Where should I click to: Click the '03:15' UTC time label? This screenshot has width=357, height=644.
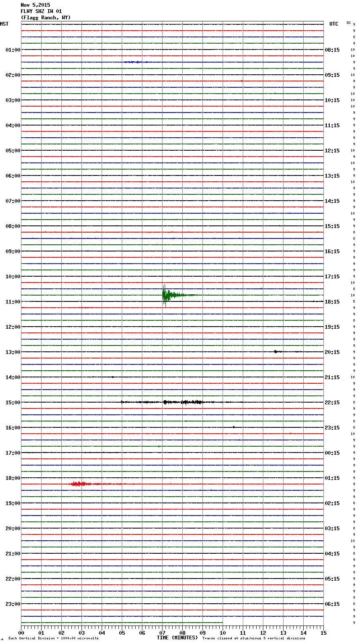click(x=332, y=529)
